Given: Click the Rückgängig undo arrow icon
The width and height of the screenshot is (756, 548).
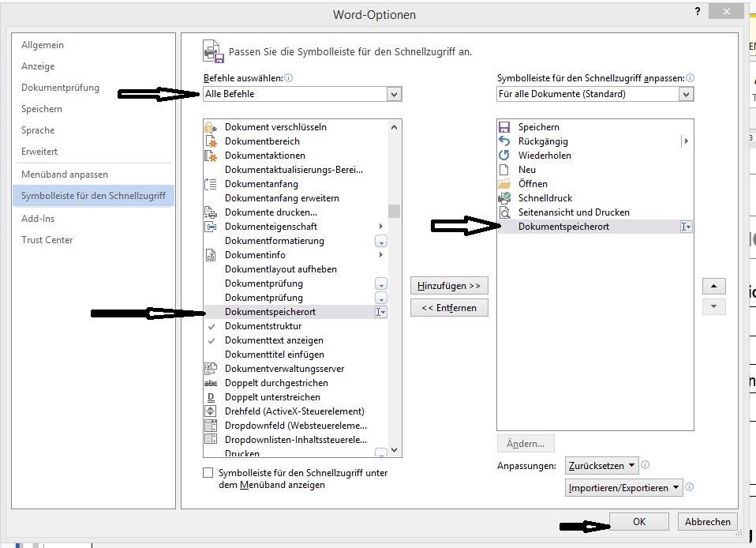Looking at the screenshot, I should [503, 141].
